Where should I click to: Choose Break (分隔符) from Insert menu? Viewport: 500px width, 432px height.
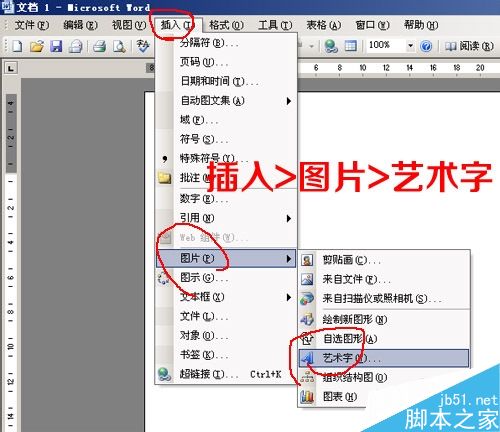click(x=226, y=43)
